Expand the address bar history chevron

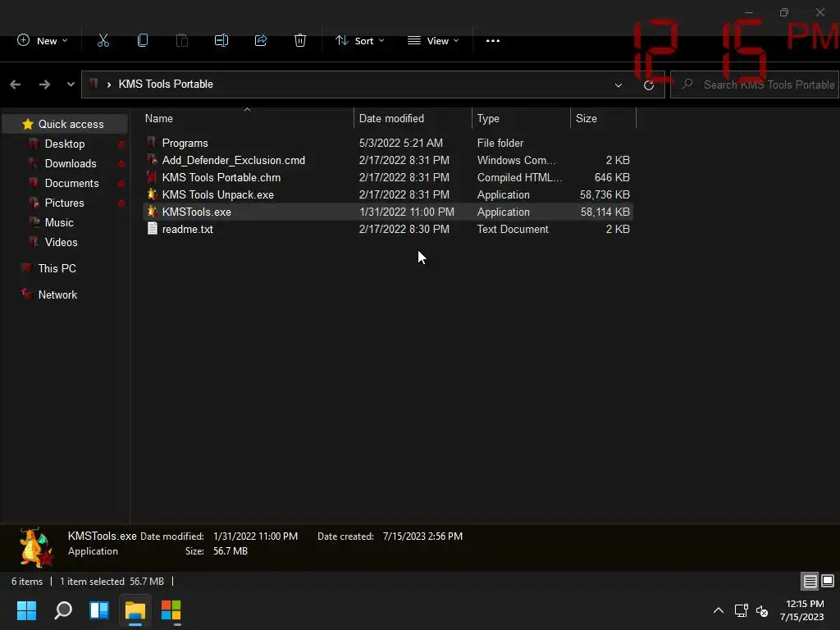pyautogui.click(x=619, y=84)
